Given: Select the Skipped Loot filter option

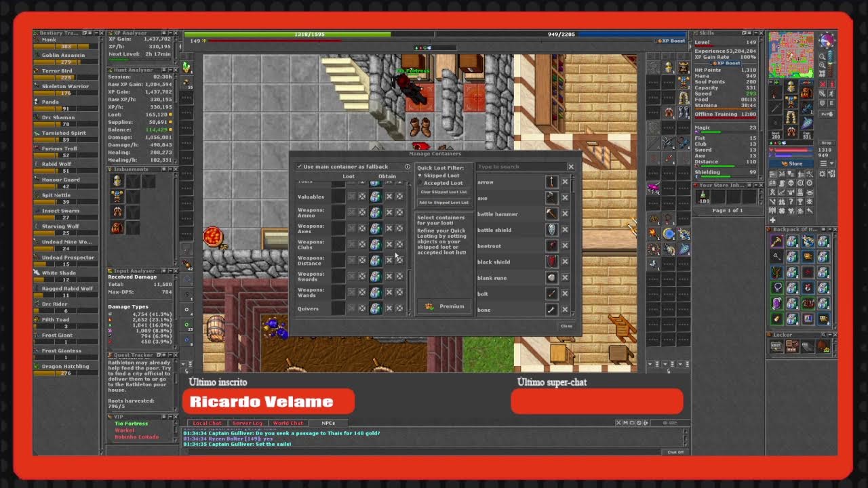Looking at the screenshot, I should (440, 176).
